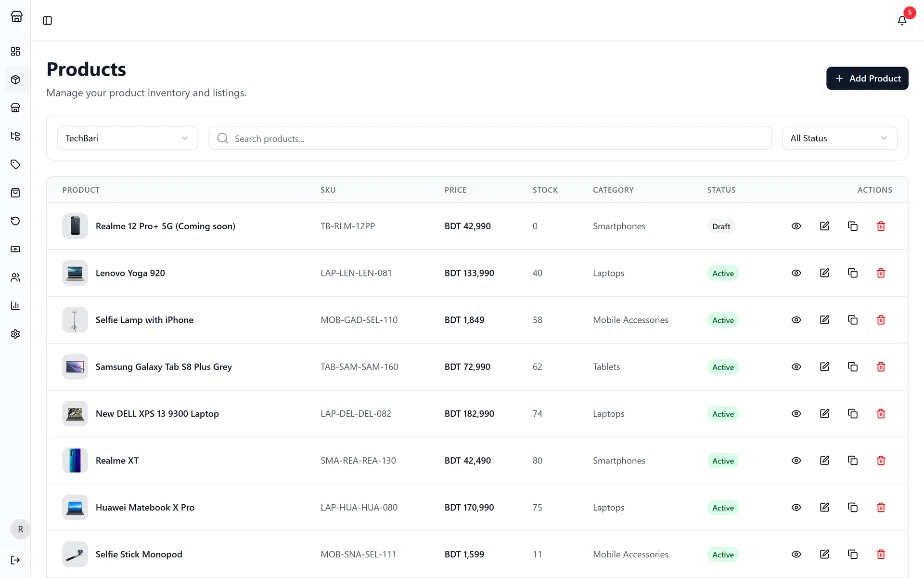View the Selfie Lamp with iPhone (eye icon)
The image size is (924, 578).
click(x=796, y=320)
